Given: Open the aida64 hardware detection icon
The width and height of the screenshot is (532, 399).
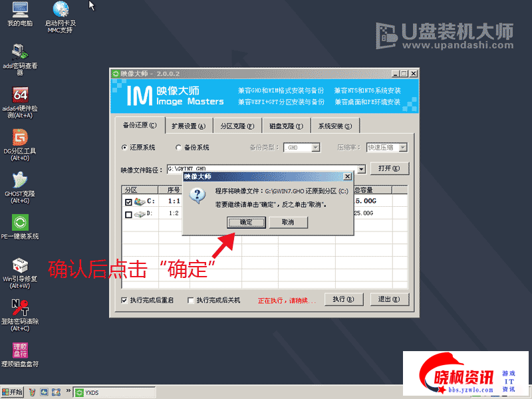Looking at the screenshot, I should 20,96.
